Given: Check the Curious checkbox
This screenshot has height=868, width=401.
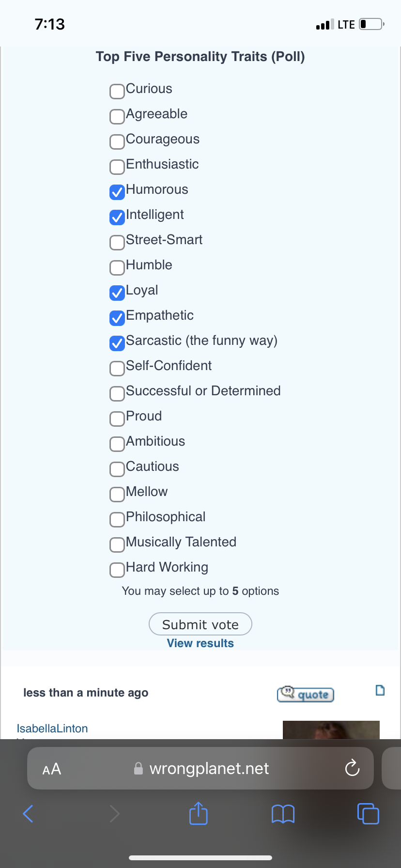Looking at the screenshot, I should pyautogui.click(x=117, y=91).
